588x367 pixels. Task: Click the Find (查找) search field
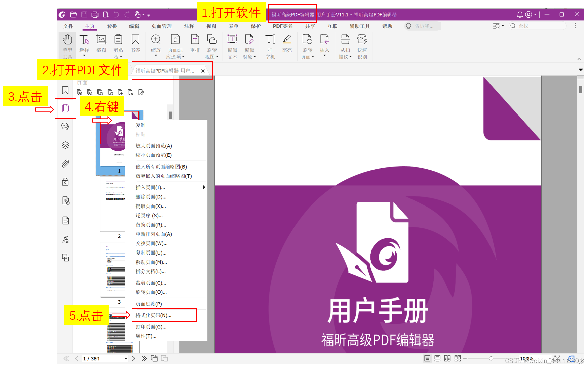click(x=538, y=26)
